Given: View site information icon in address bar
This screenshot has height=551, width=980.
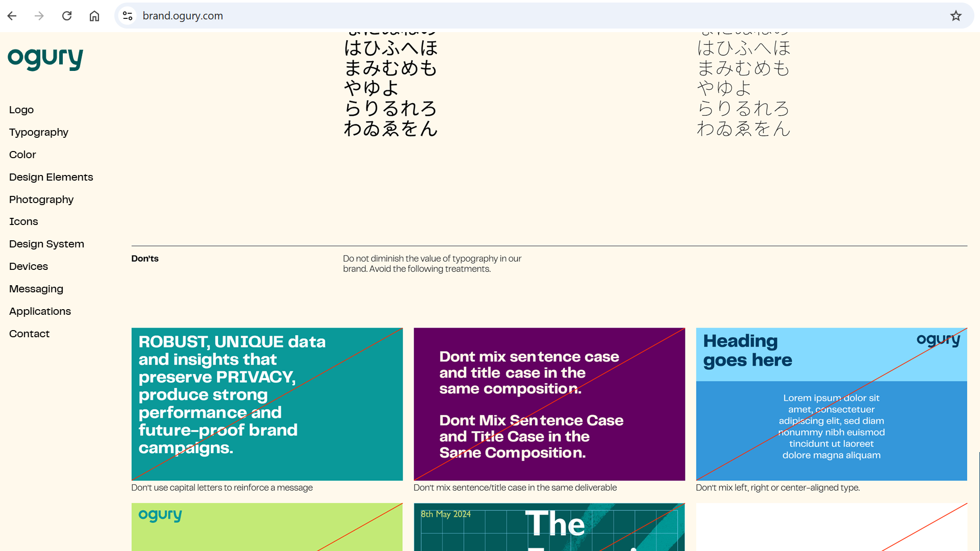Looking at the screenshot, I should point(128,16).
